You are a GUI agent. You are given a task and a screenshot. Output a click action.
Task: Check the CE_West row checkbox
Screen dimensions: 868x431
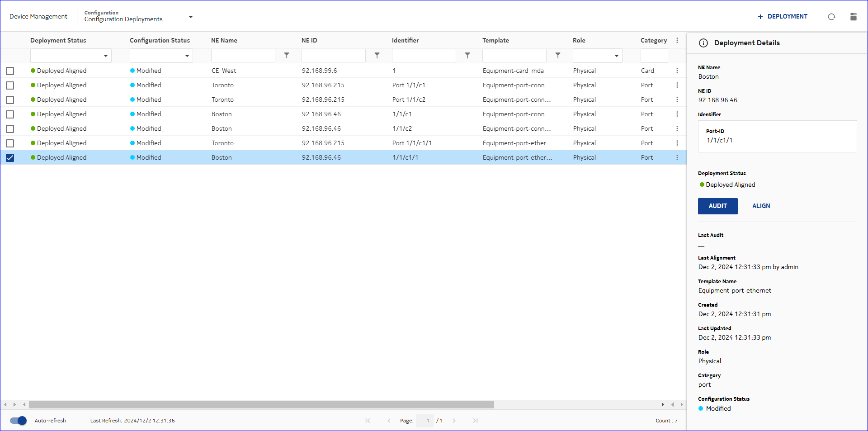point(10,71)
